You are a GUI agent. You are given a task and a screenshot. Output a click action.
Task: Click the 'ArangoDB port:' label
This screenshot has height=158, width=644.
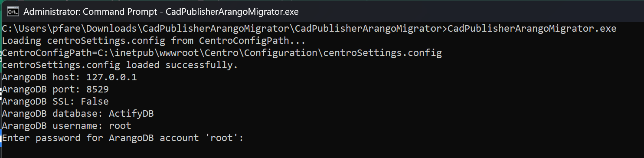(x=42, y=90)
